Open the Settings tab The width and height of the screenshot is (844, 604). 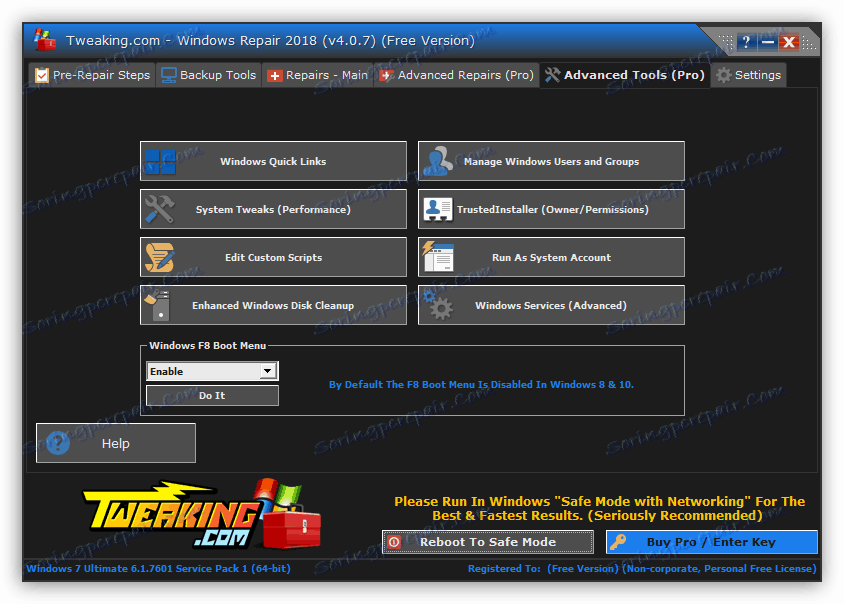tap(749, 75)
